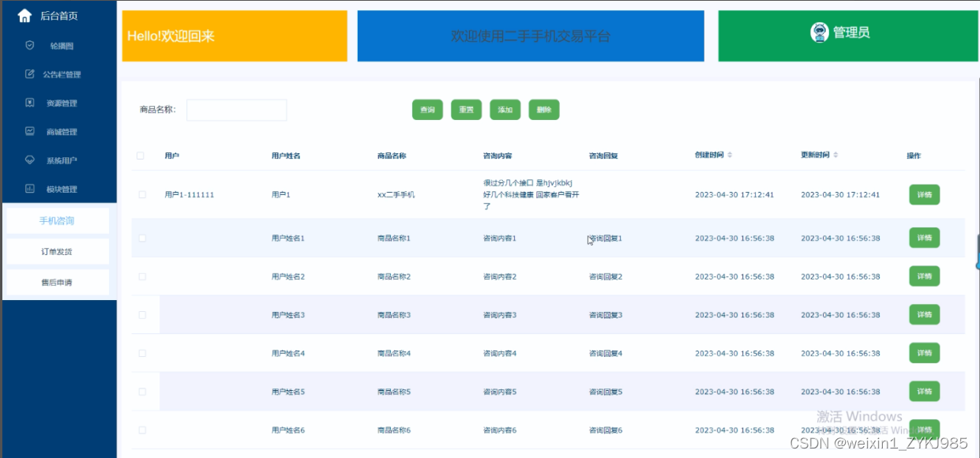Click the 商品名称3 cell

[394, 315]
